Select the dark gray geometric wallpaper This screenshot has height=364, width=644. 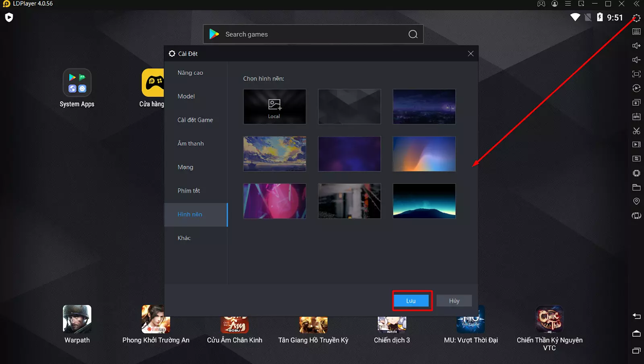coord(349,107)
